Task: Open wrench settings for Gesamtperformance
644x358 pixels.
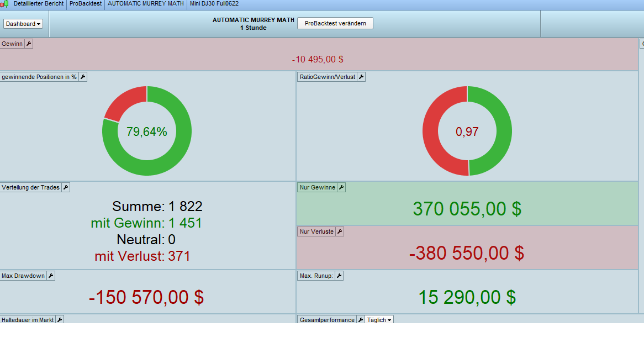Action: [x=361, y=320]
